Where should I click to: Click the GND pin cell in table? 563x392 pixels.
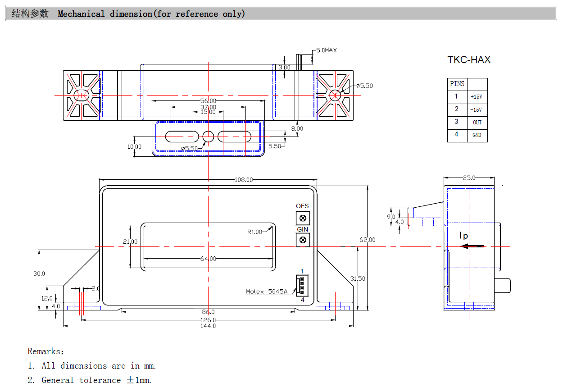[477, 135]
